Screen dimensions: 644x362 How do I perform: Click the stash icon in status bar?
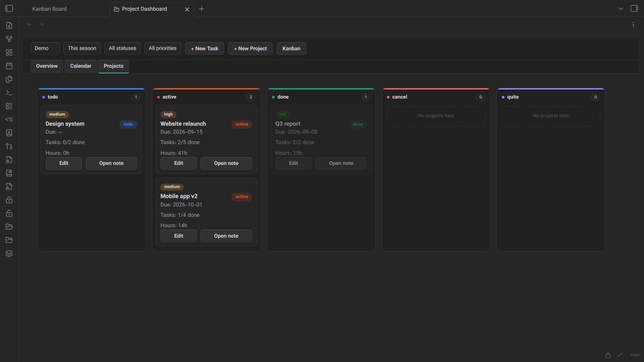point(608,355)
